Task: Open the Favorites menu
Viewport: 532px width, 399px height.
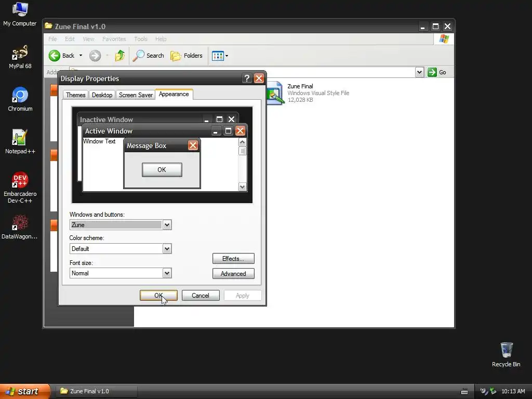Action: (x=114, y=39)
